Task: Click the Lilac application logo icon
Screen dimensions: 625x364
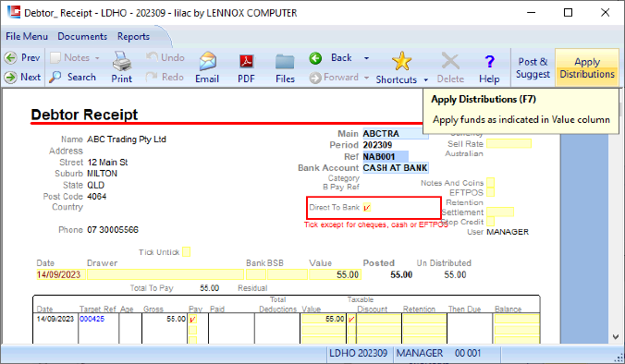Action: 14,12
